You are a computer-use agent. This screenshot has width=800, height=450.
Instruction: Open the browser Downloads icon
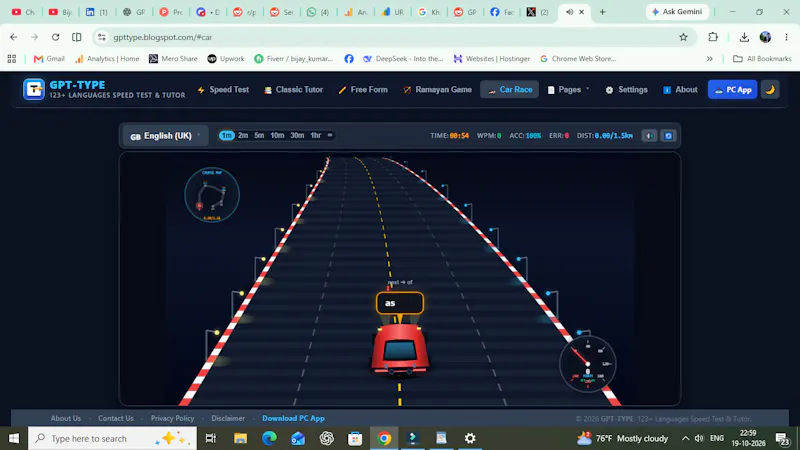(744, 37)
